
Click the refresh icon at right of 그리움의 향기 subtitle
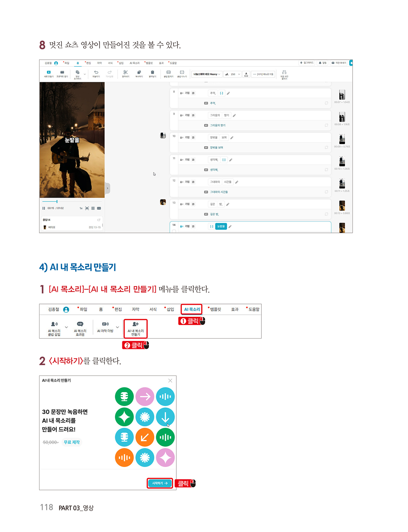click(326, 125)
